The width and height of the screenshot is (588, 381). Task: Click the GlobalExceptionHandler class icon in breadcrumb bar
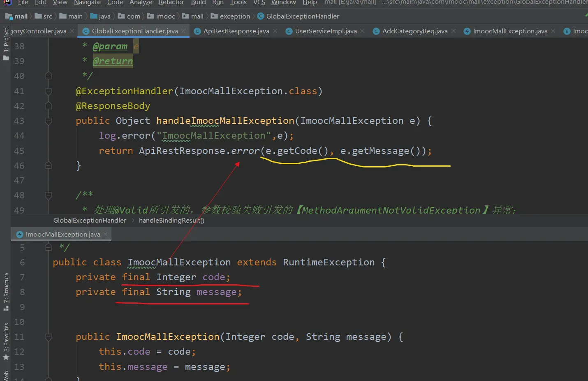(x=261, y=16)
